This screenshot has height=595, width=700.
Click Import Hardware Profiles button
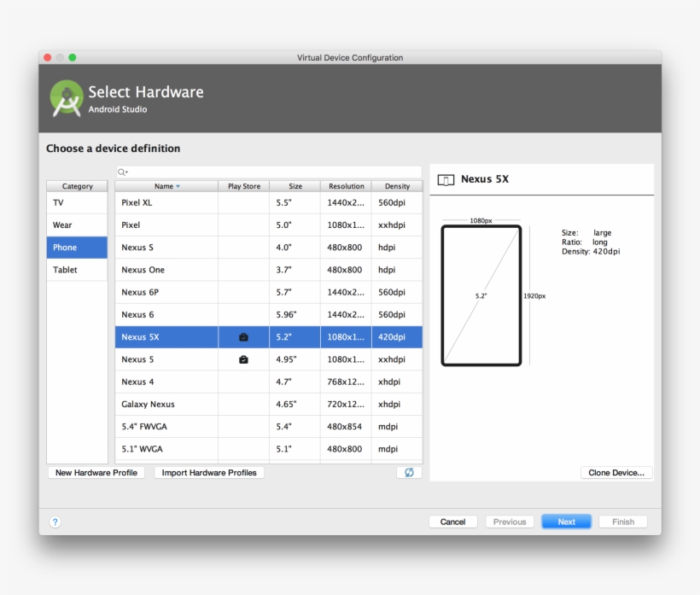point(209,472)
